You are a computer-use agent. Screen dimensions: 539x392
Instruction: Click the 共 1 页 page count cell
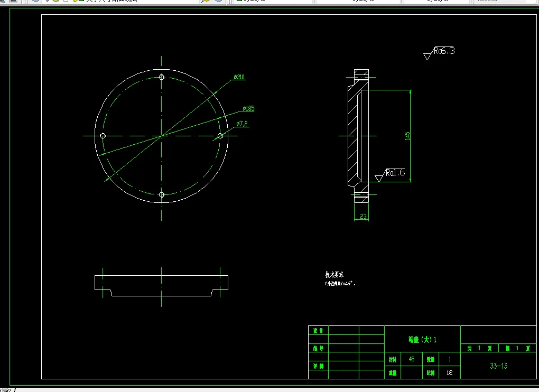[479, 348]
